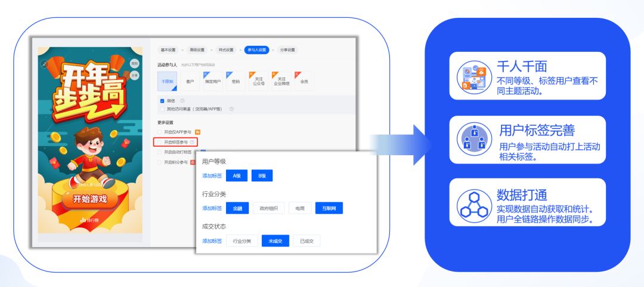Open the 高级设置 step tab
The width and height of the screenshot is (644, 287).
tap(197, 50)
